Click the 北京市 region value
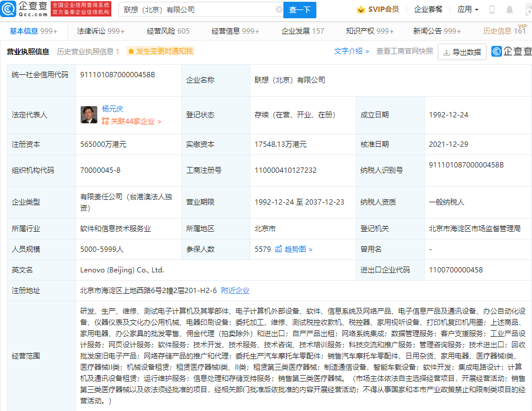This screenshot has width=532, height=411. coord(265,229)
